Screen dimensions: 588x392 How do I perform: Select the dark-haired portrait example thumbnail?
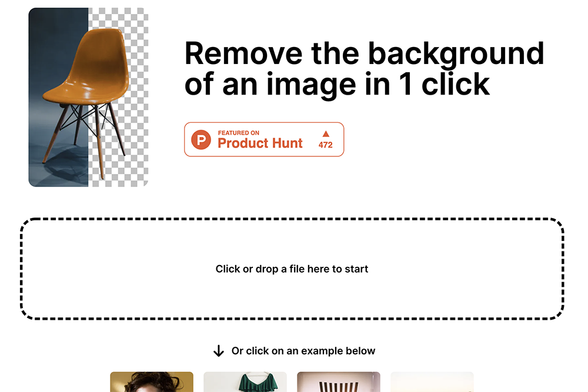pyautogui.click(x=152, y=382)
